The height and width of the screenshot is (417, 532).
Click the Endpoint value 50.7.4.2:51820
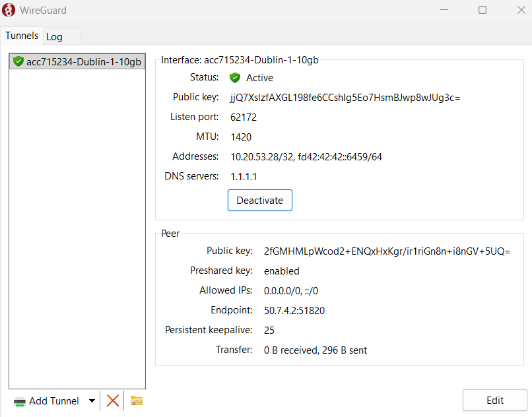coord(294,311)
